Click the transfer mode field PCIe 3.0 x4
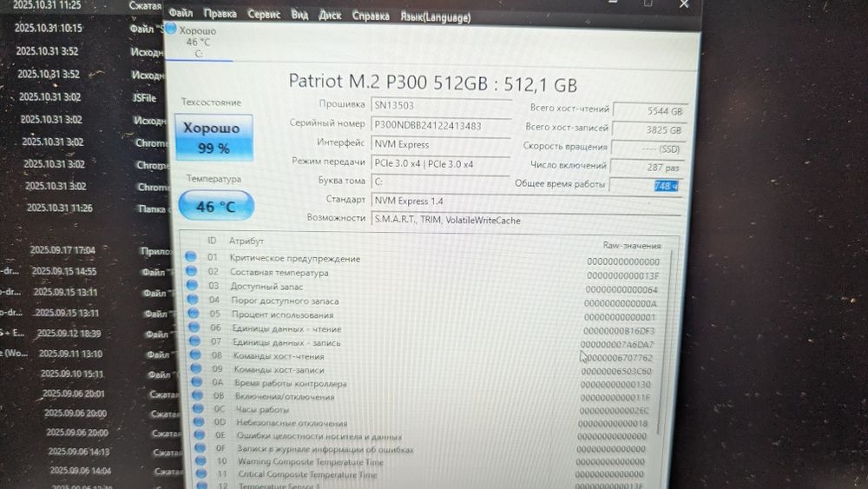 click(x=441, y=164)
